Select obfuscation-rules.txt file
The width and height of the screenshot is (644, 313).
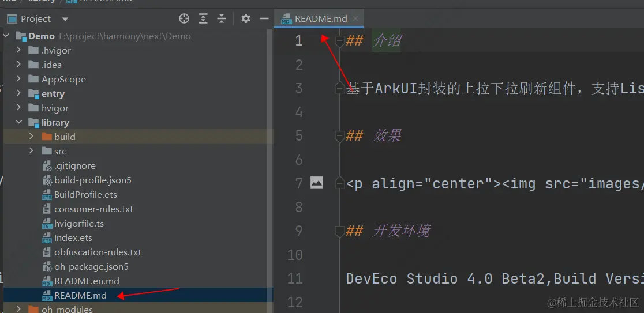98,252
